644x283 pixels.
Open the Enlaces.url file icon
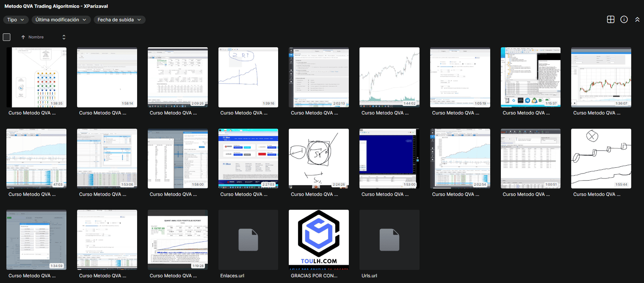tap(248, 240)
